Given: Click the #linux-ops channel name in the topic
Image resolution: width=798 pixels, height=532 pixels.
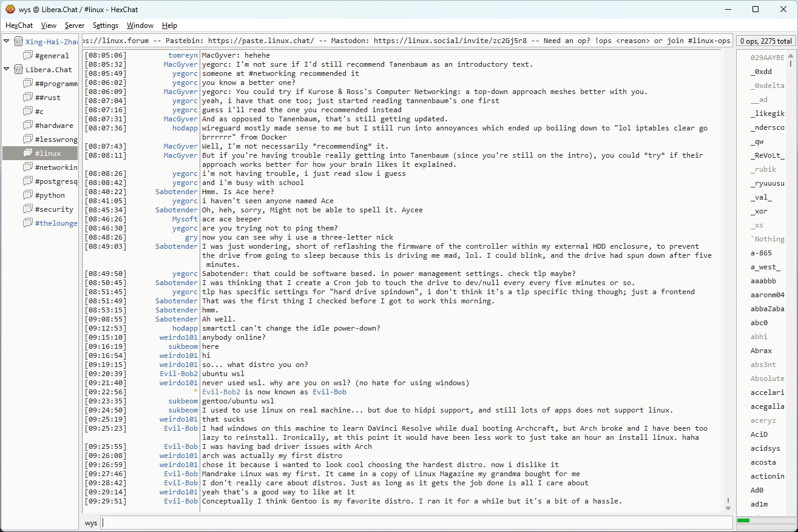Looking at the screenshot, I should point(709,41).
